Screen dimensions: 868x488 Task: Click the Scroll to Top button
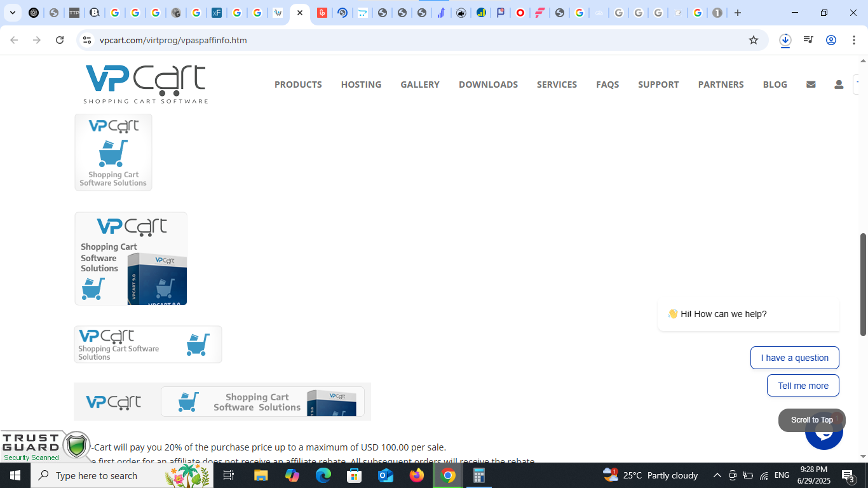coord(811,420)
